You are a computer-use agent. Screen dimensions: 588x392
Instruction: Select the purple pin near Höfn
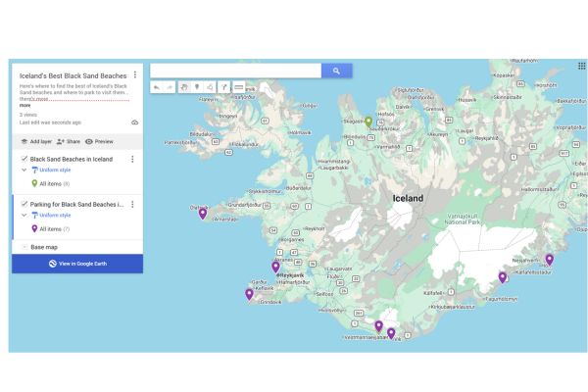(550, 259)
